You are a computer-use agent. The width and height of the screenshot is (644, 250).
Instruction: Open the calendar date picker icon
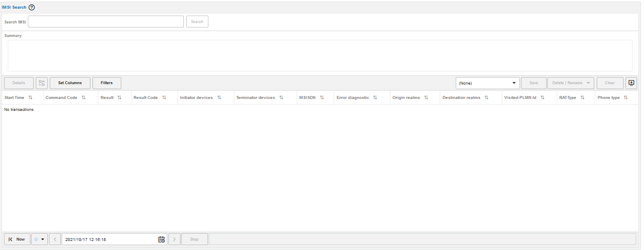(x=162, y=239)
